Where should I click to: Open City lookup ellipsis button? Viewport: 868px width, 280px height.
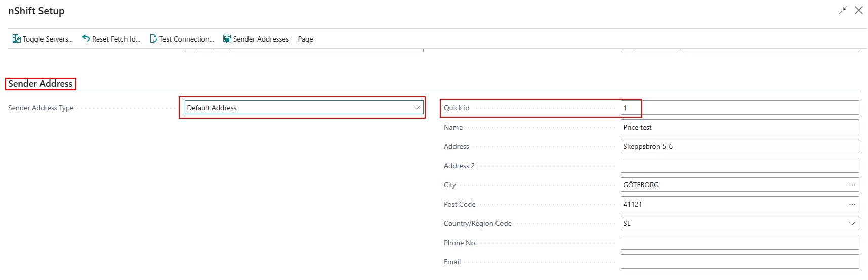point(852,185)
